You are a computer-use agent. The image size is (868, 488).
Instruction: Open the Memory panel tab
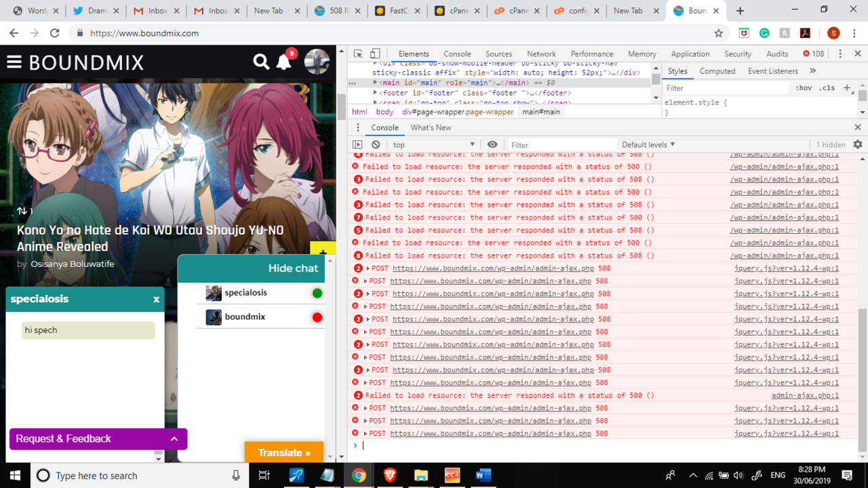point(642,54)
